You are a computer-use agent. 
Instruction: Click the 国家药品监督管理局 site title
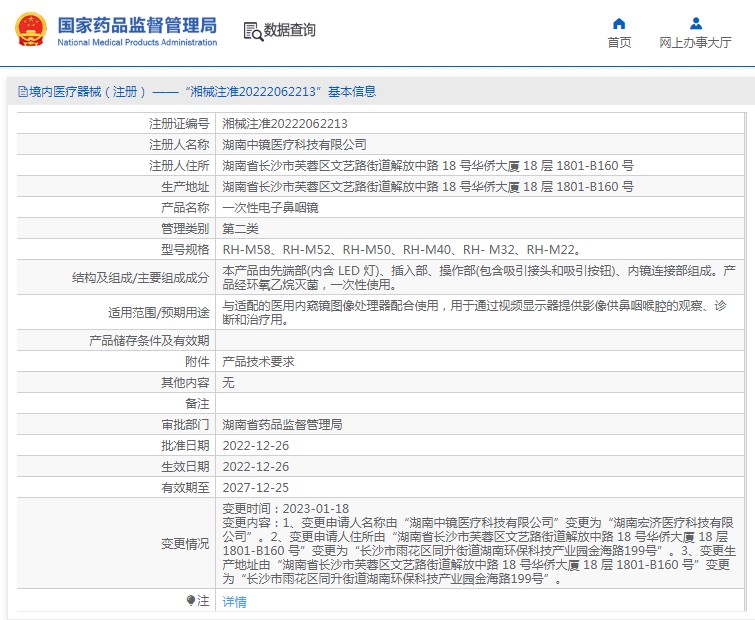point(136,24)
